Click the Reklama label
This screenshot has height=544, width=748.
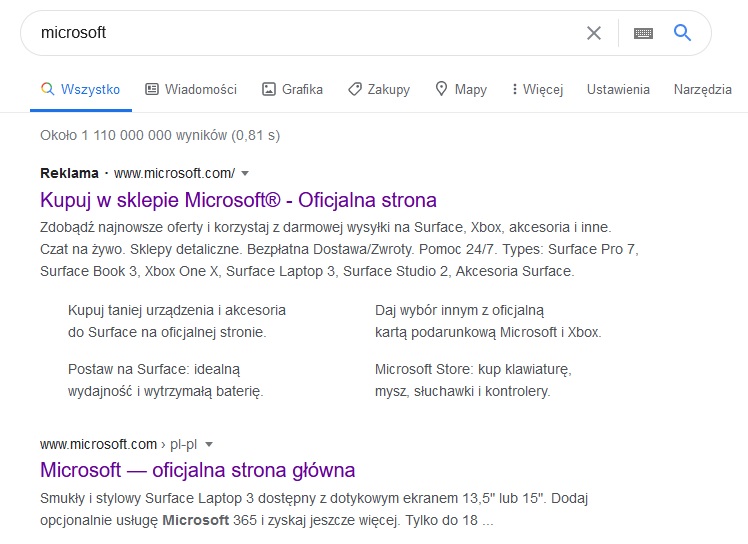69,173
